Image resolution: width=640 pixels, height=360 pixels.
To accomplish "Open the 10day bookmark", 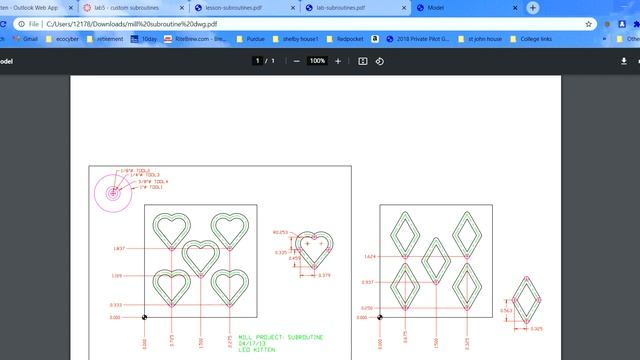I will point(144,39).
